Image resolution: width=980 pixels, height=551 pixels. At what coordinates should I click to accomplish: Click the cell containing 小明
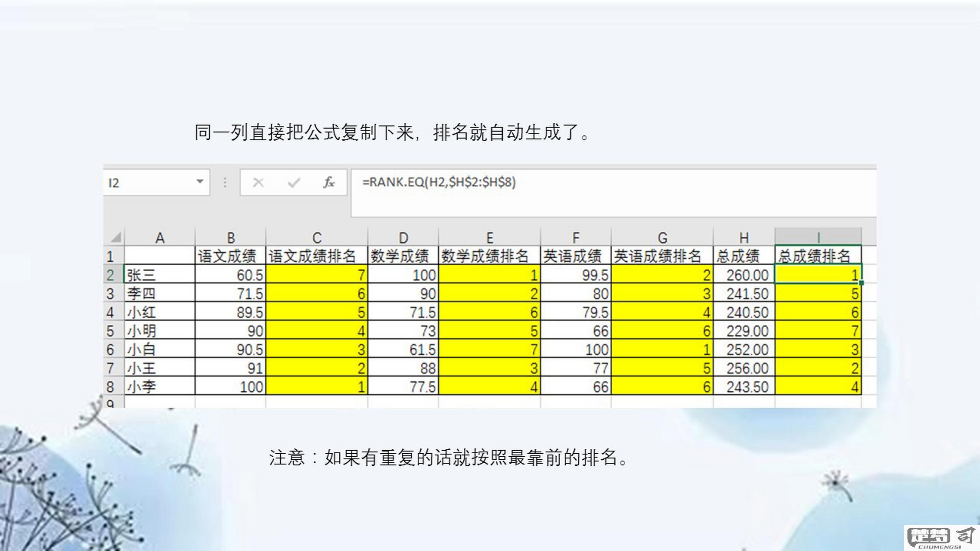coord(160,331)
